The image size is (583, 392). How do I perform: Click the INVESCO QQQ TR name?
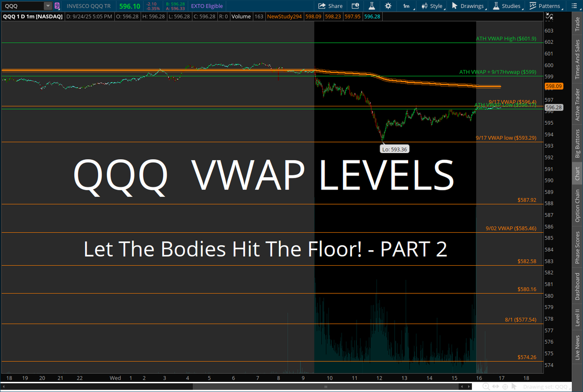(x=89, y=6)
